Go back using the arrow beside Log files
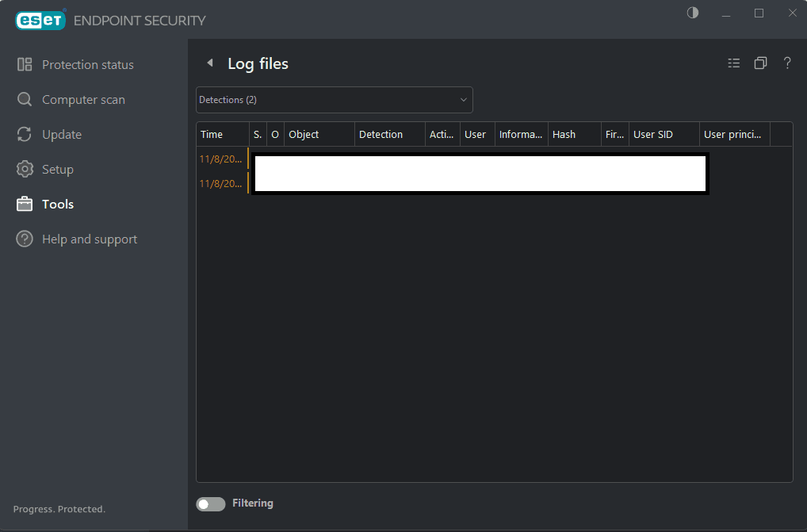 pos(210,63)
